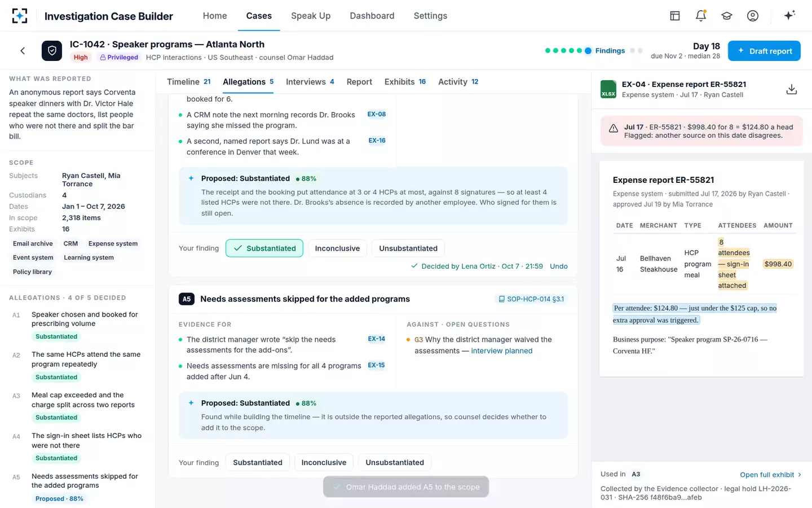812x508 pixels.
Task: Open the learning graduation cap icon
Action: [727, 16]
